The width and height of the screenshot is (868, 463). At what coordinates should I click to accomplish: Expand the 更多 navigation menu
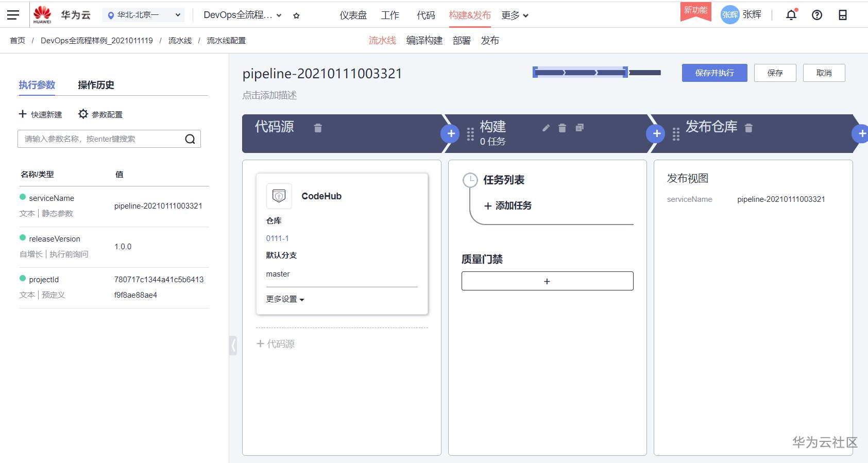point(515,15)
